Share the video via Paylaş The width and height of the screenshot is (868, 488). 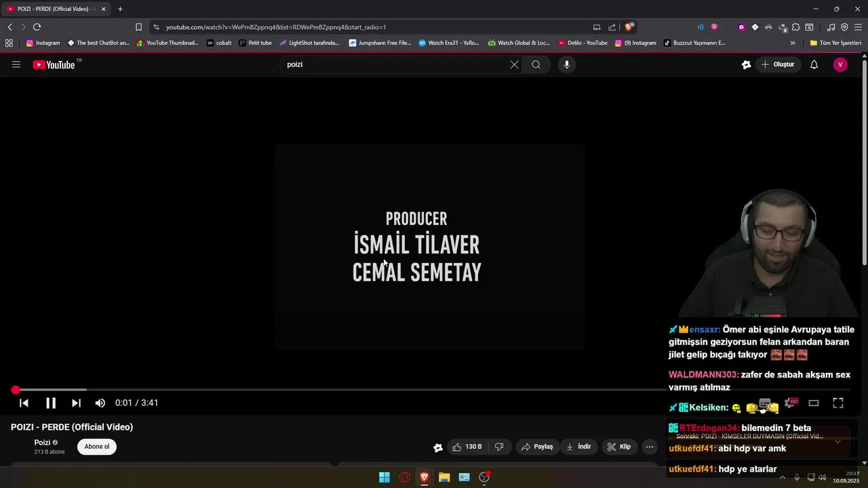point(537,447)
